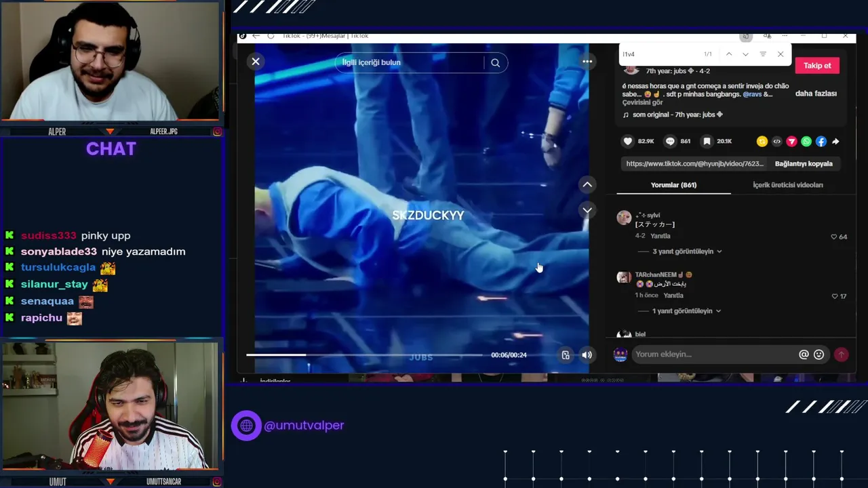Click the search magnifier in video overlay
The width and height of the screenshot is (868, 488).
click(496, 63)
